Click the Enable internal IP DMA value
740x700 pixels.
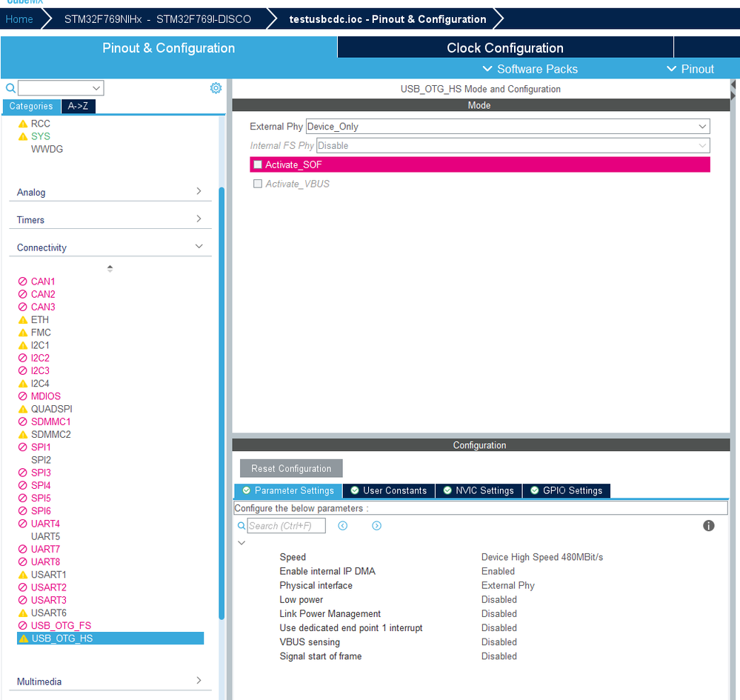498,571
